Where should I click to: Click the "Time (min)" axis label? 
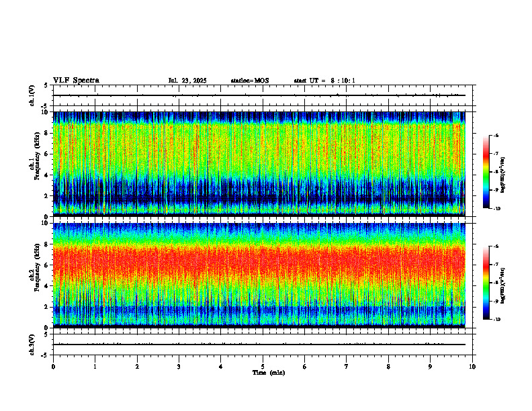pyautogui.click(x=269, y=373)
